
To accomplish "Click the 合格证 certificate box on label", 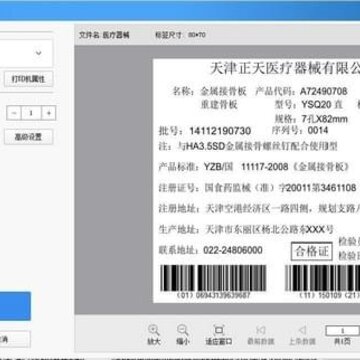I will pyautogui.click(x=312, y=251).
